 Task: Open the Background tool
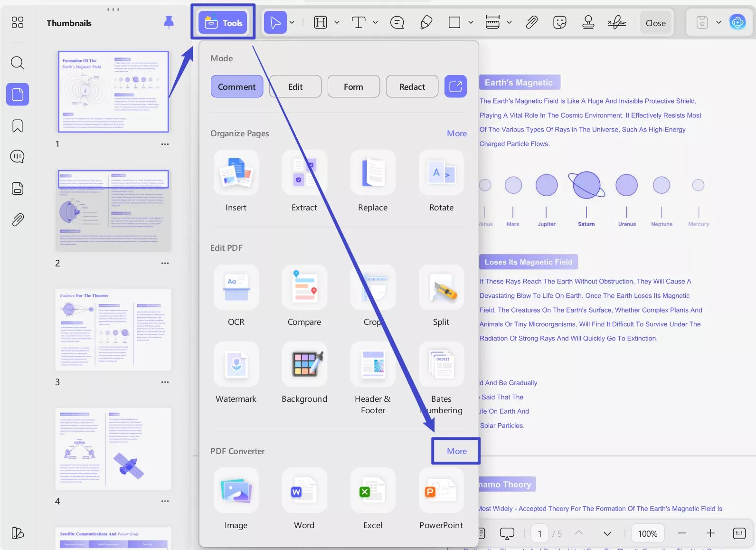click(x=304, y=373)
